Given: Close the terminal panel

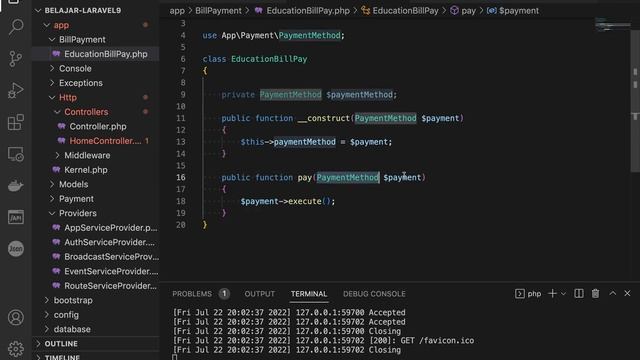Looking at the screenshot, I should [x=627, y=293].
